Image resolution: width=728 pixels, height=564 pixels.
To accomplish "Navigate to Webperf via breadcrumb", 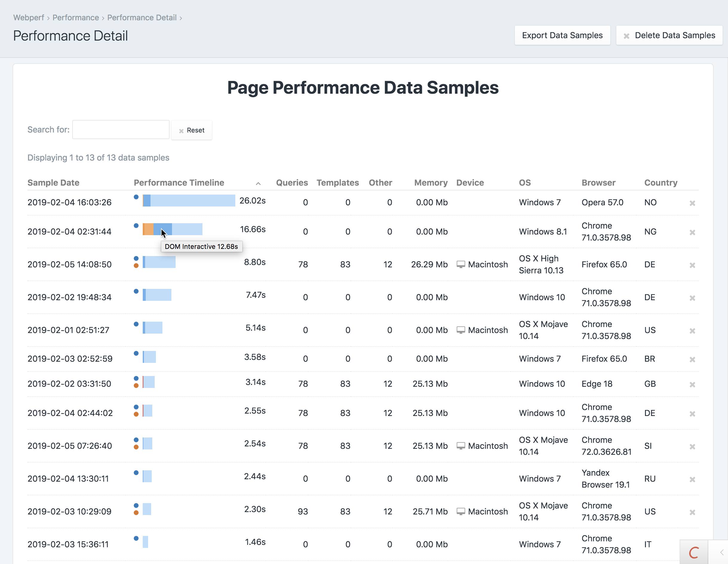I will point(28,18).
